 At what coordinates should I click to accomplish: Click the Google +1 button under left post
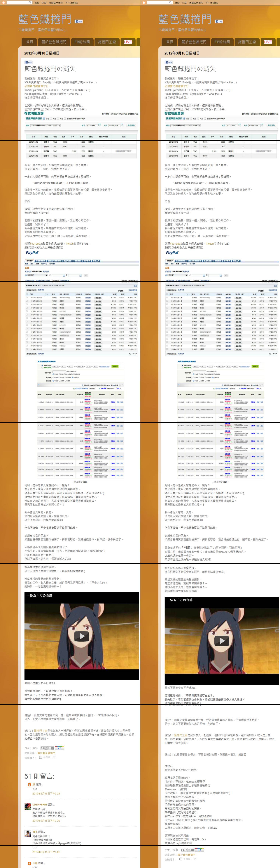(x=59, y=748)
